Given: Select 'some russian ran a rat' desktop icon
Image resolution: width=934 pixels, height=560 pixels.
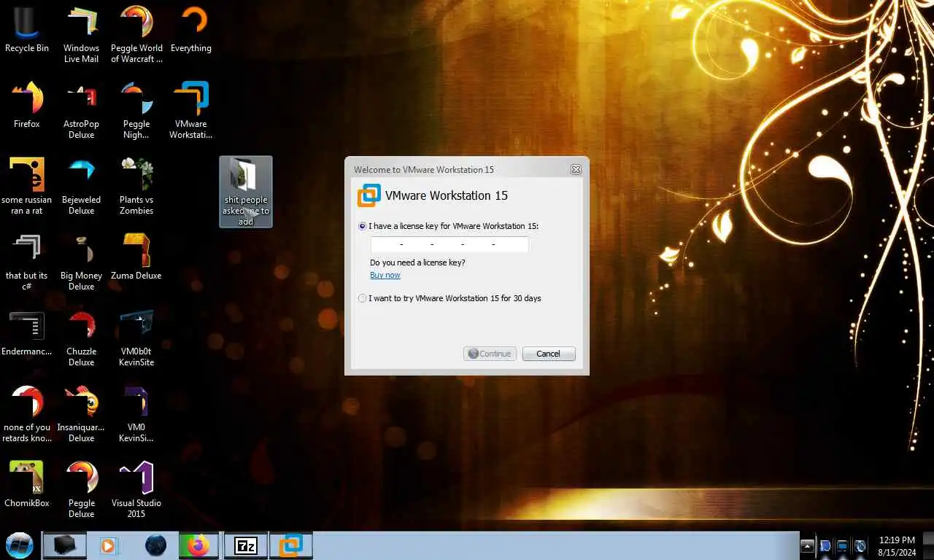Looking at the screenshot, I should click(27, 187).
